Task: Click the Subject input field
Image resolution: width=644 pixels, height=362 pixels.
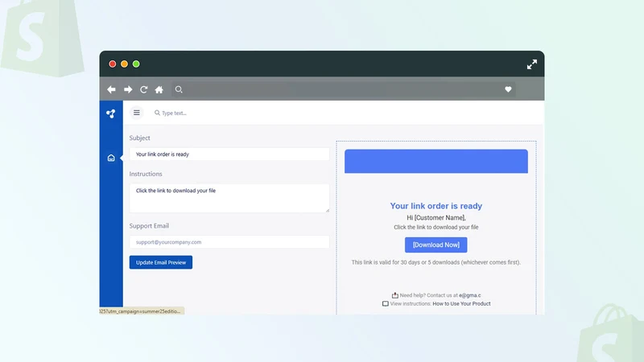Action: pyautogui.click(x=229, y=154)
